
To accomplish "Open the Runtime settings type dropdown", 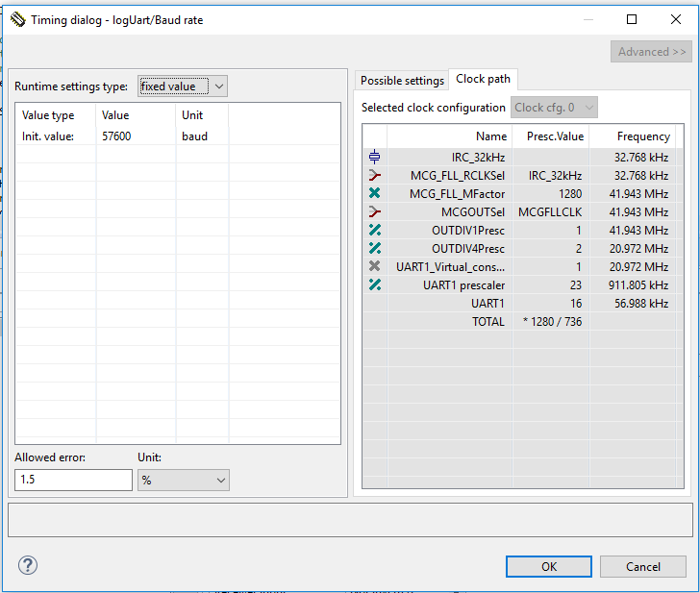I will click(182, 86).
